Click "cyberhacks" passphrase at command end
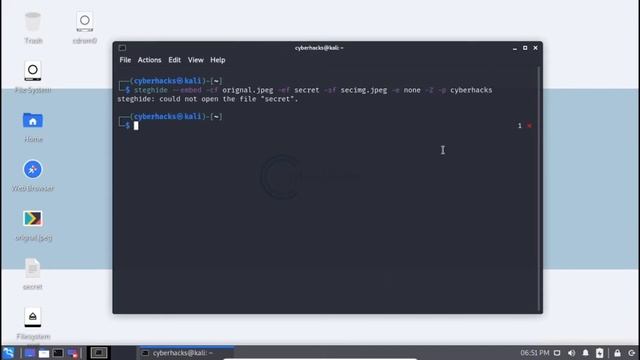Image resolution: width=640 pixels, height=360 pixels. pyautogui.click(x=471, y=90)
